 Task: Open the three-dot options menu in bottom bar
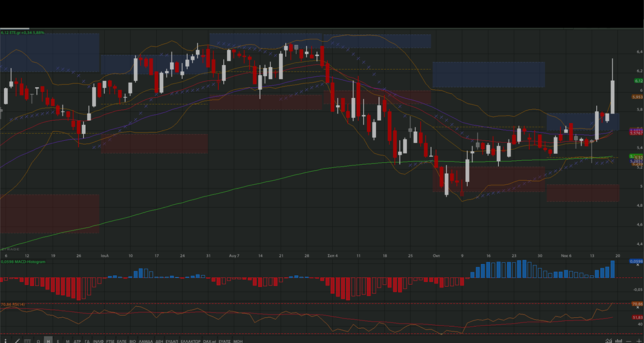(5, 341)
